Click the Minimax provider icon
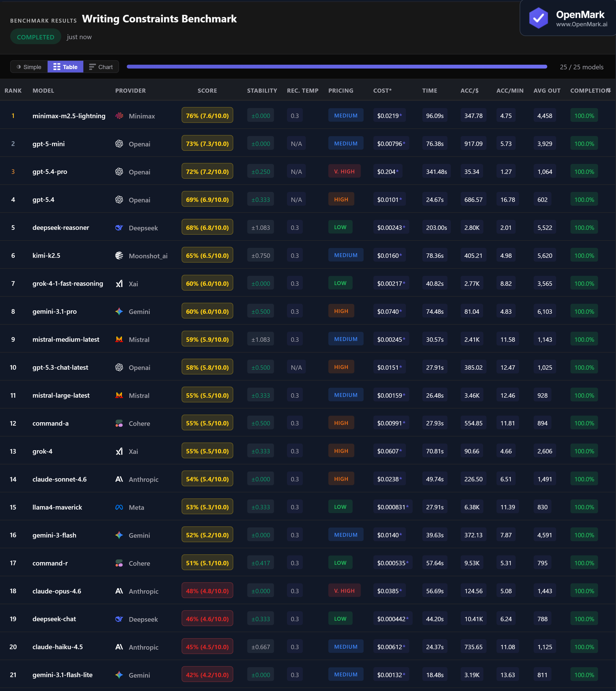Image resolution: width=616 pixels, height=691 pixels. pyautogui.click(x=119, y=116)
